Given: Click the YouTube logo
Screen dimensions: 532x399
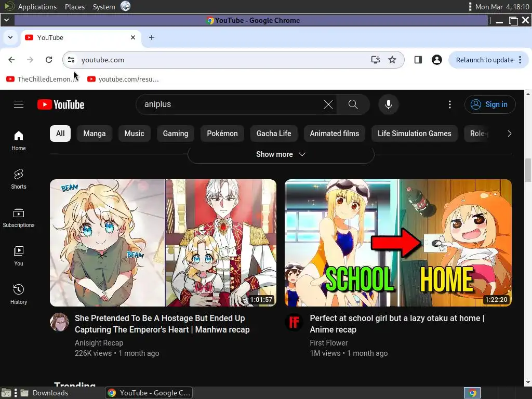Looking at the screenshot, I should pos(61,104).
